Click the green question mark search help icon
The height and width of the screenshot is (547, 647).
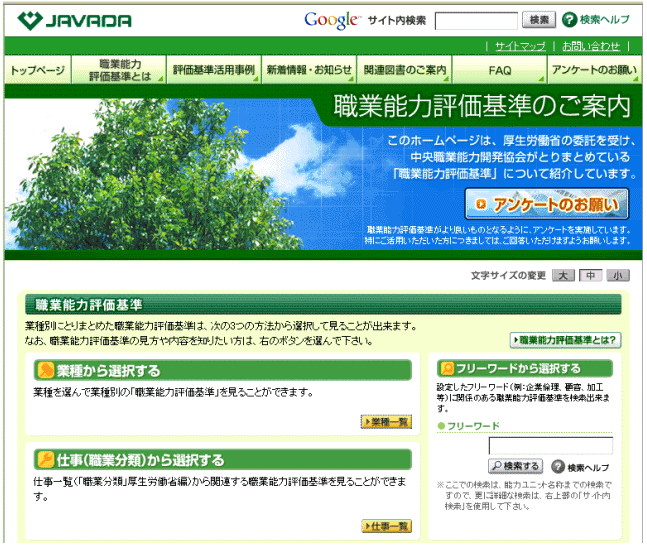pyautogui.click(x=569, y=20)
